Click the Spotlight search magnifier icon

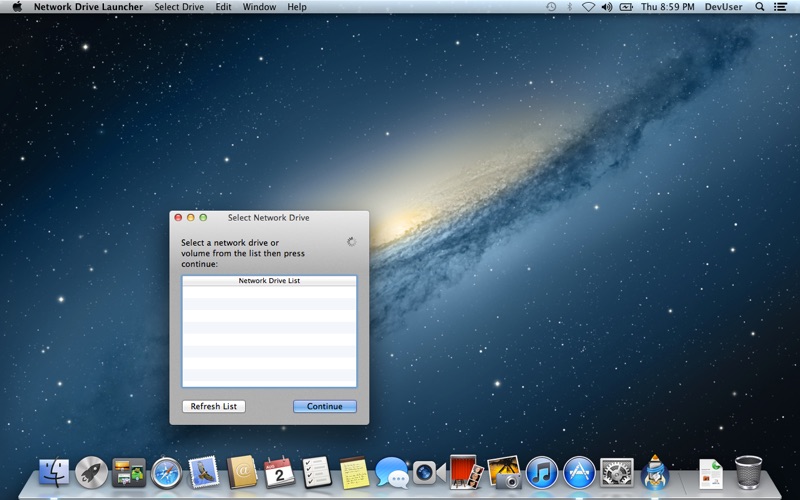click(760, 7)
